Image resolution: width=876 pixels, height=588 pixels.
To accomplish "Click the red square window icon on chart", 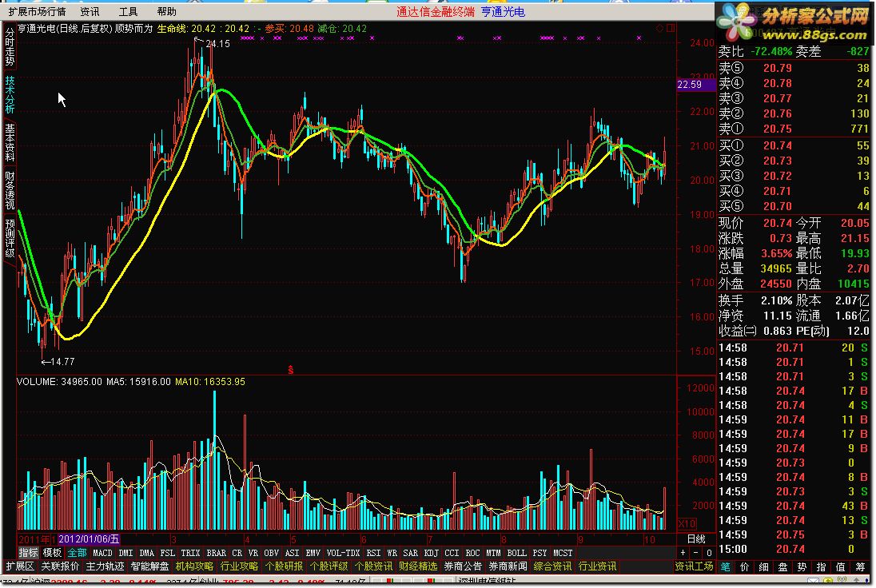I will click(671, 28).
